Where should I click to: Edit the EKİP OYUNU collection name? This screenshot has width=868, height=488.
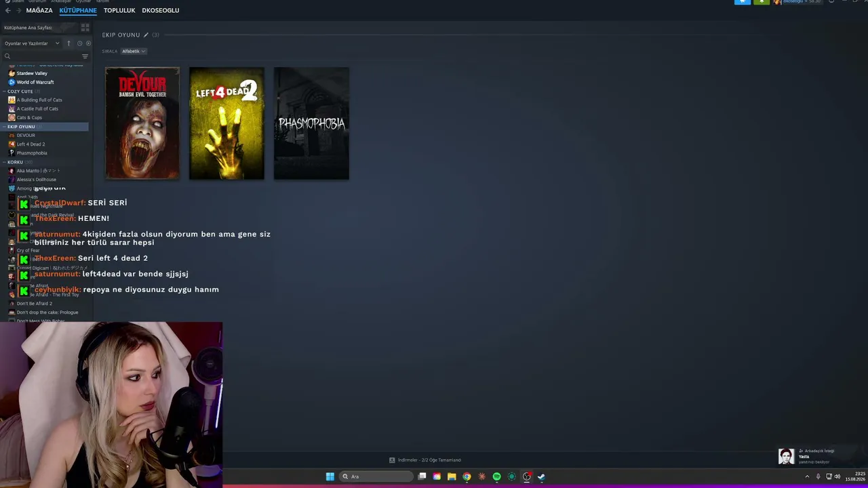(x=146, y=35)
